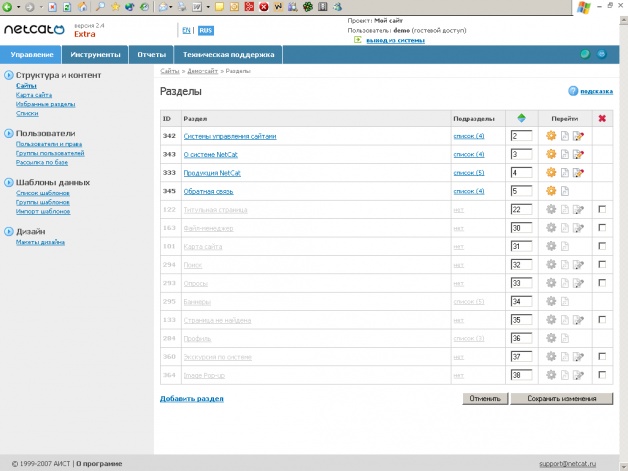Screen dimensions: 628x471
Task: Expand Структура и контент sidebar section
Action: coord(9,75)
